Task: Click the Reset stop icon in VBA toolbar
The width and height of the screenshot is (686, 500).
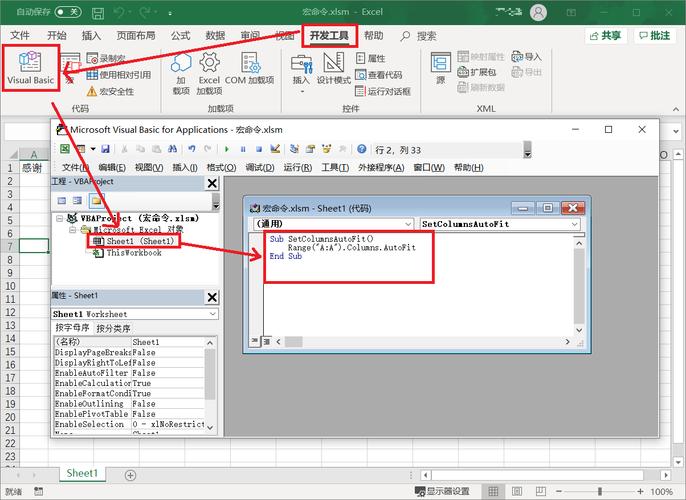Action: [259, 149]
